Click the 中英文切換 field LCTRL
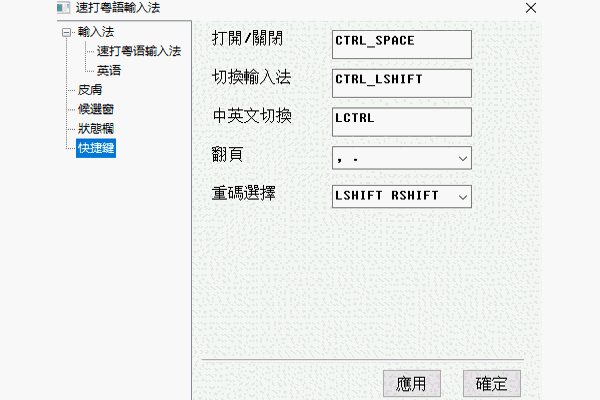Viewport: 600px width, 400px height. point(402,122)
